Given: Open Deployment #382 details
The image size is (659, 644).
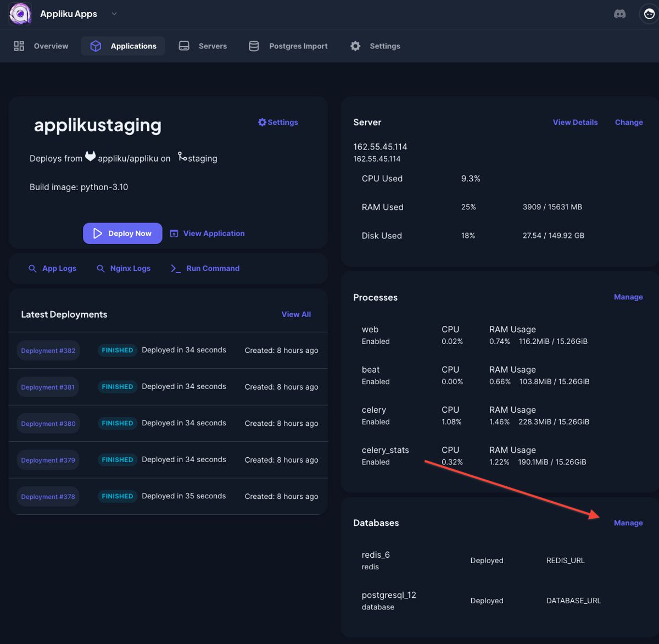Looking at the screenshot, I should (48, 350).
